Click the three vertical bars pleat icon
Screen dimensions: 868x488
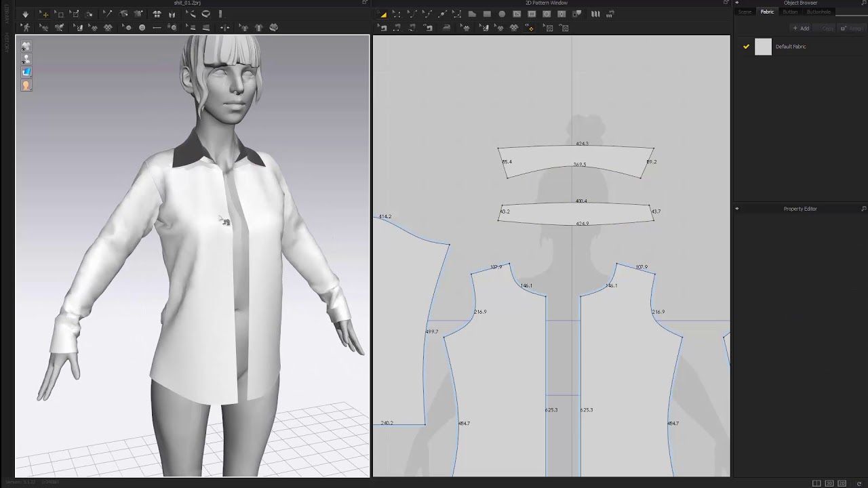595,14
